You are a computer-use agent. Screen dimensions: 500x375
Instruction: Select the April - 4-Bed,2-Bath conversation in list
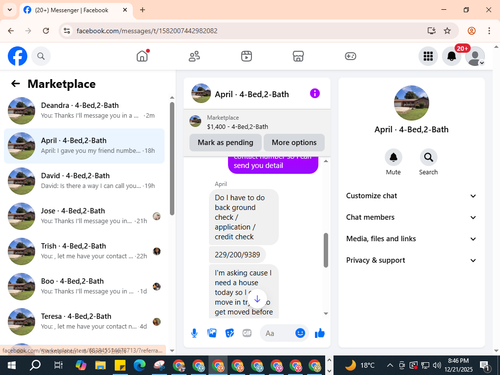coord(84,146)
